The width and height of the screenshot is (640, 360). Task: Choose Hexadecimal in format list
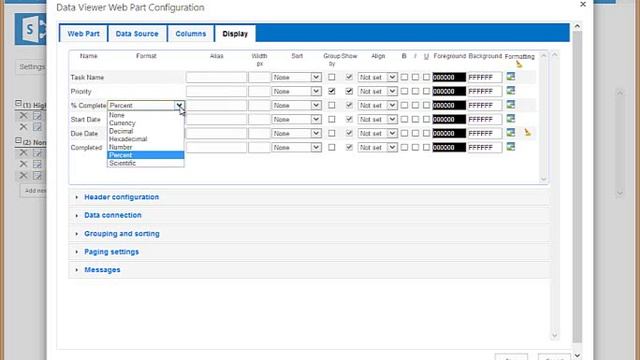coord(145,139)
